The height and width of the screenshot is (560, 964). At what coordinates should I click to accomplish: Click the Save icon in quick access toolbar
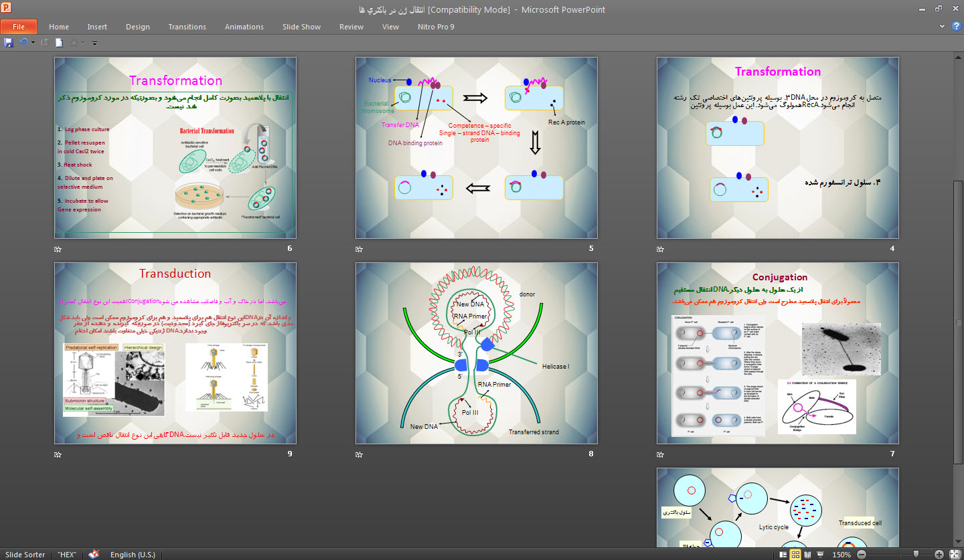(9, 43)
